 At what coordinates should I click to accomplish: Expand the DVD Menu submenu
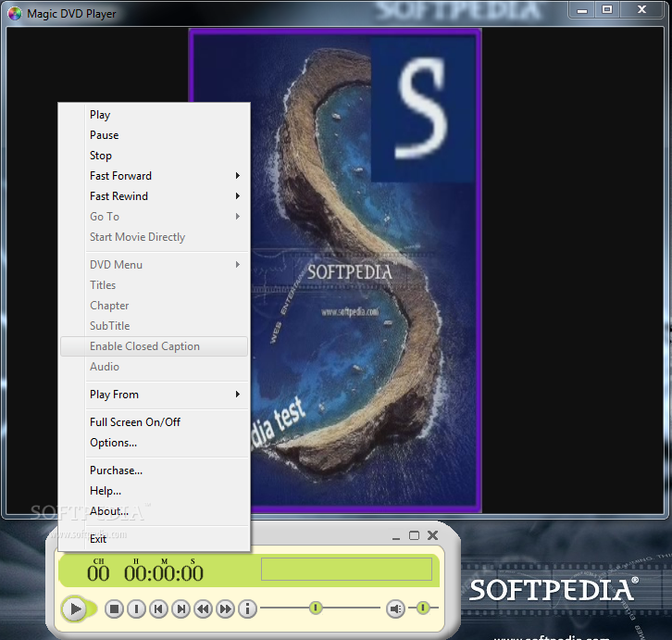pos(155,265)
